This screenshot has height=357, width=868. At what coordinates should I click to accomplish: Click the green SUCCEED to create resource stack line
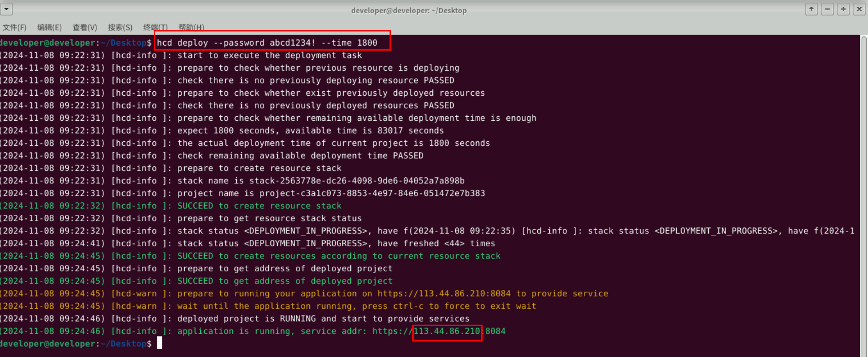pyautogui.click(x=259, y=206)
